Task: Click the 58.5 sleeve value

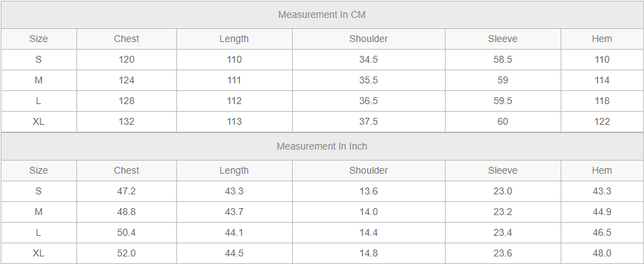Action: (503, 60)
